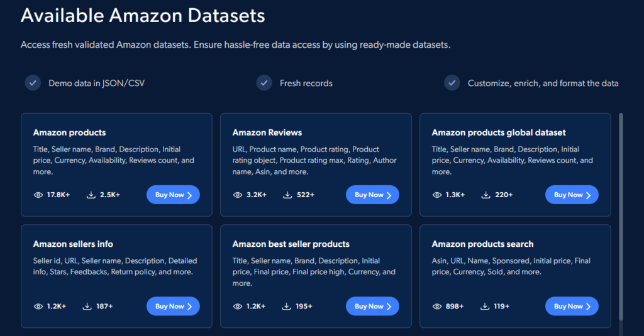Image resolution: width=644 pixels, height=336 pixels.
Task: Click the 1.3K+ views count
Action: coord(455,195)
